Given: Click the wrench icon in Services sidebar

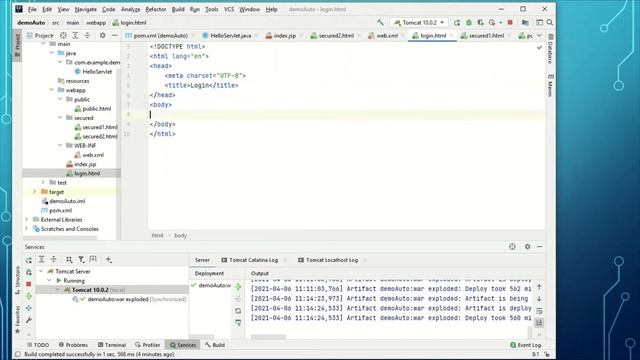Looking at the screenshot, I should point(29,320).
